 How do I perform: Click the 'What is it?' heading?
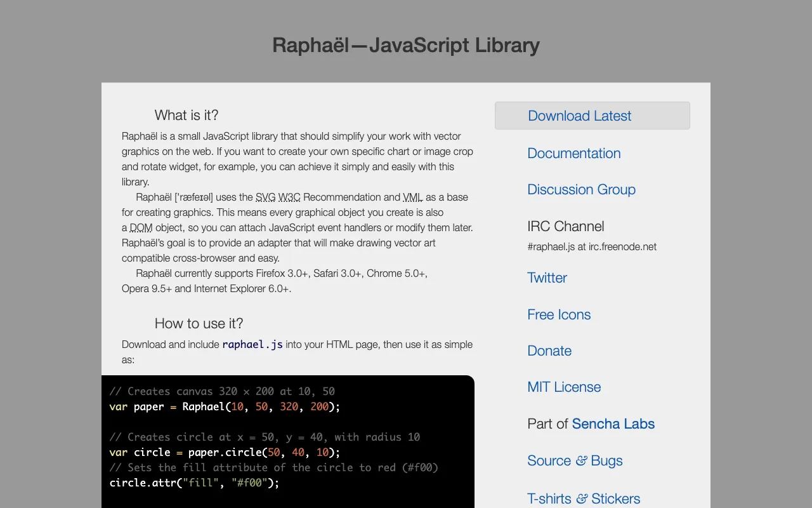[x=187, y=115]
